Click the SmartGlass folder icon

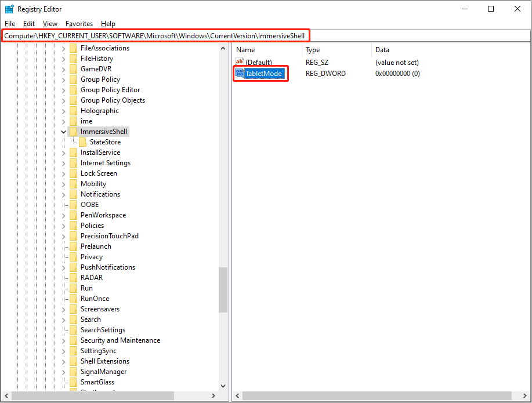point(73,382)
